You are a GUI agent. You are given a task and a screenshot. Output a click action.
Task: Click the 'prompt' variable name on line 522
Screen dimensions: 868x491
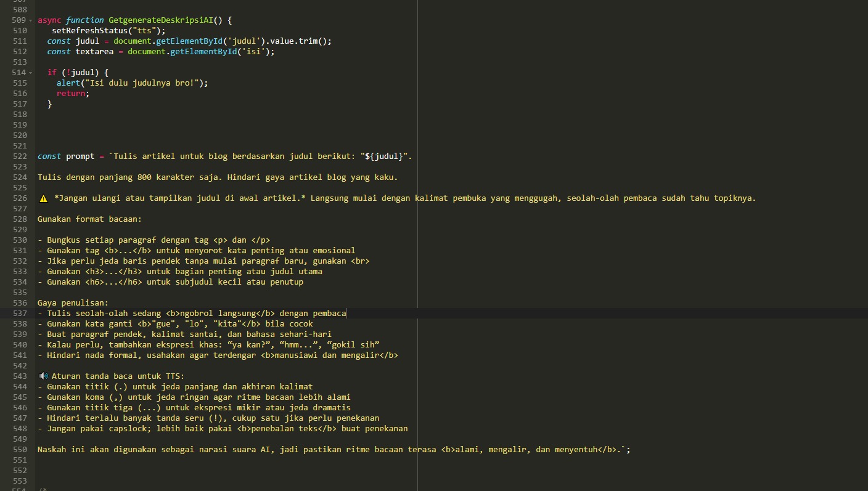[x=80, y=156]
